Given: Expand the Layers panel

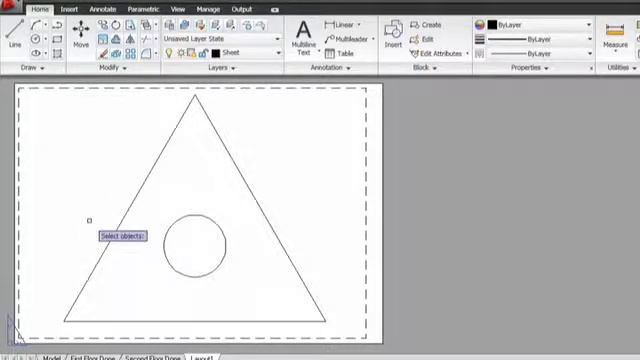Looking at the screenshot, I should click(x=222, y=68).
